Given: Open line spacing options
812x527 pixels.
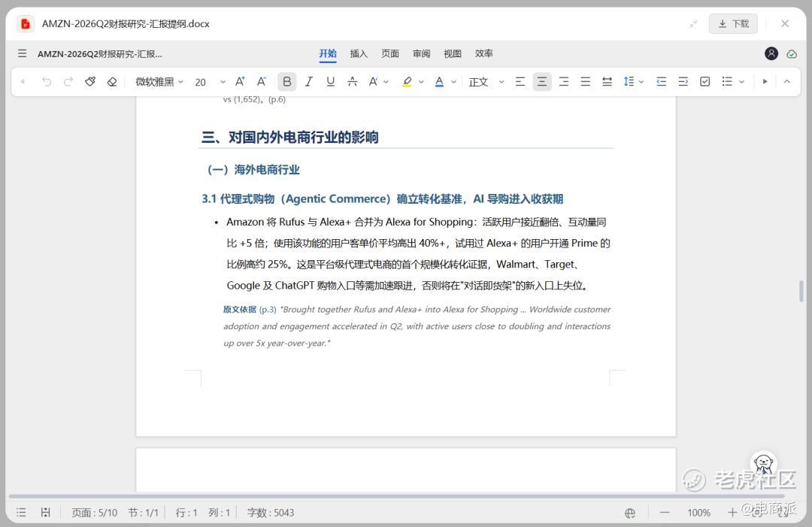Looking at the screenshot, I should tap(633, 81).
